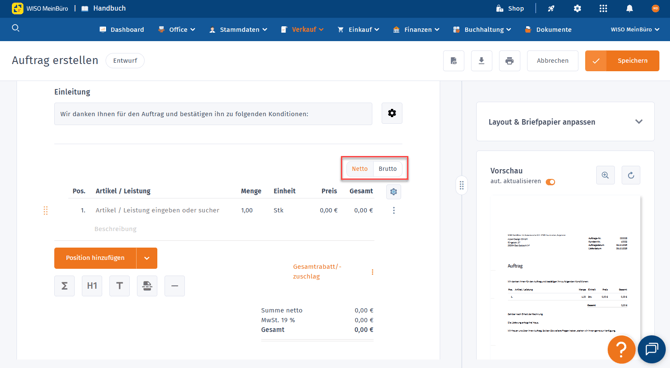
Task: Open the help question mark bubble
Action: pyautogui.click(x=621, y=349)
